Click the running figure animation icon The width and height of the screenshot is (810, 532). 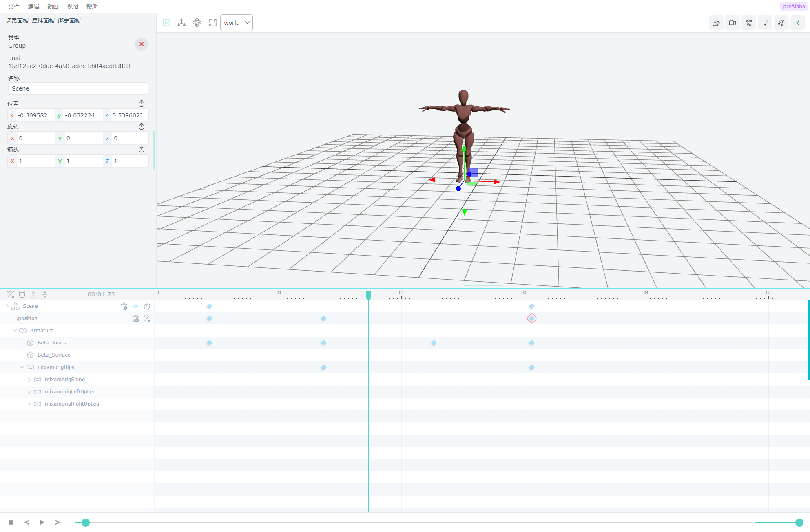click(x=781, y=23)
